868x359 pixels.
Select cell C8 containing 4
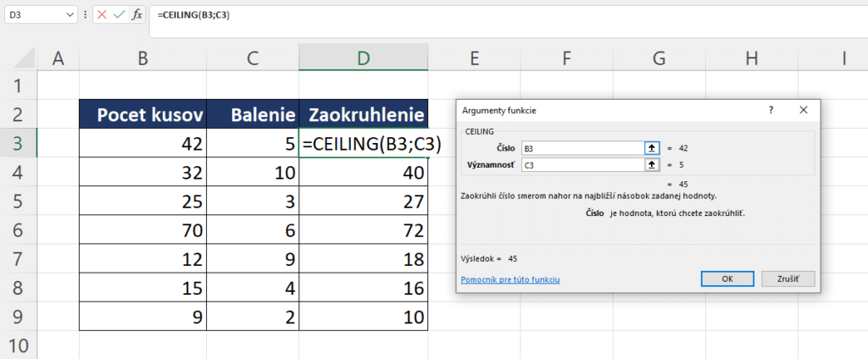253,288
